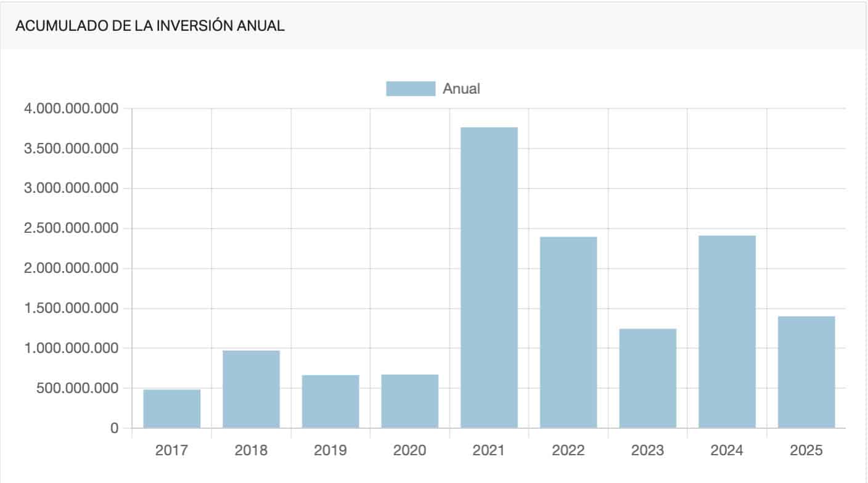The height and width of the screenshot is (483, 868).
Task: Click the 1.000.000.000 axis label
Action: tap(71, 348)
